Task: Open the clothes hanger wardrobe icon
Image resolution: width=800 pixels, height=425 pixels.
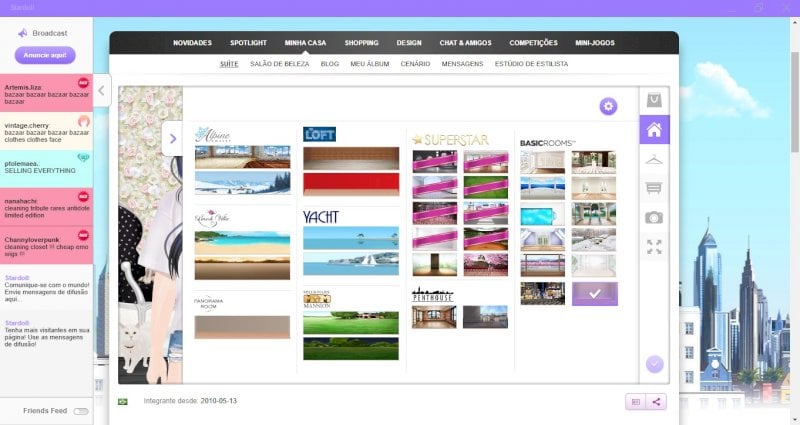Action: click(x=654, y=160)
